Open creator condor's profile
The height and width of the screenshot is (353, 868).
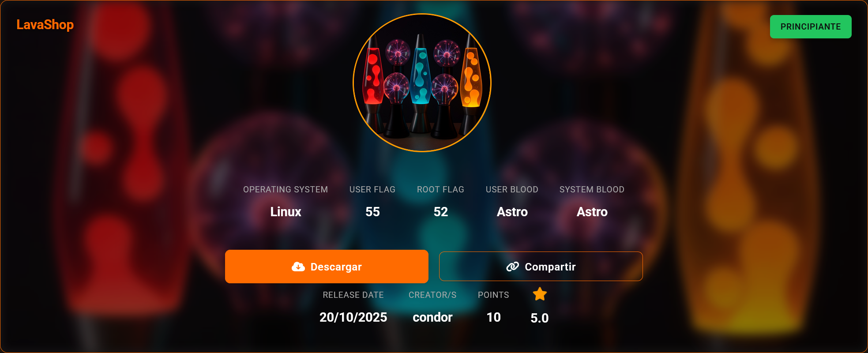pos(432,317)
